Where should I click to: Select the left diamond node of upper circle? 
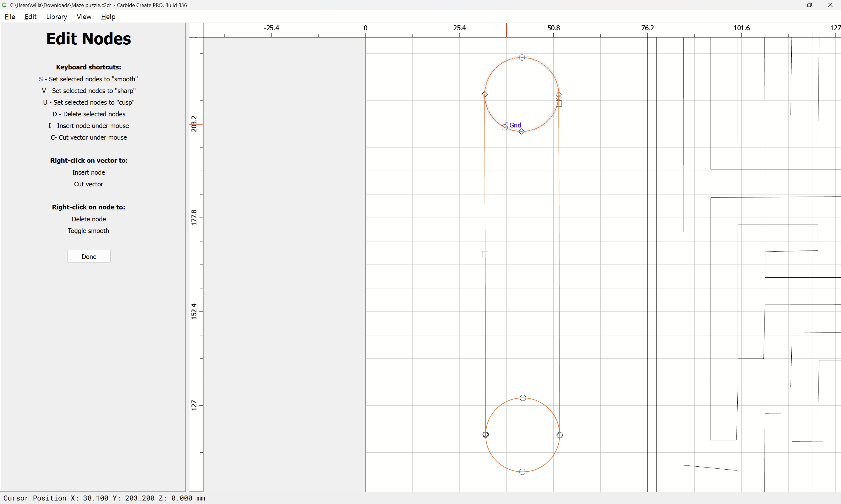[485, 94]
